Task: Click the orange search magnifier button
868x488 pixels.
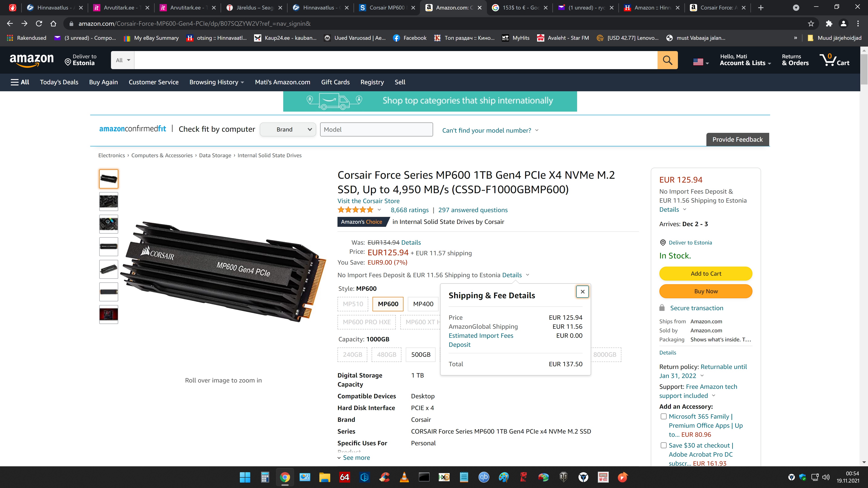Action: coord(667,60)
